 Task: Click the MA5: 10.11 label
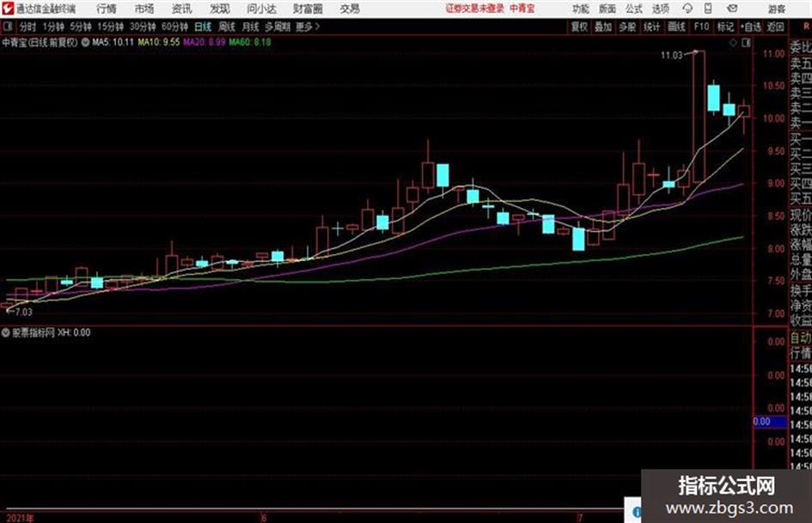coord(113,42)
